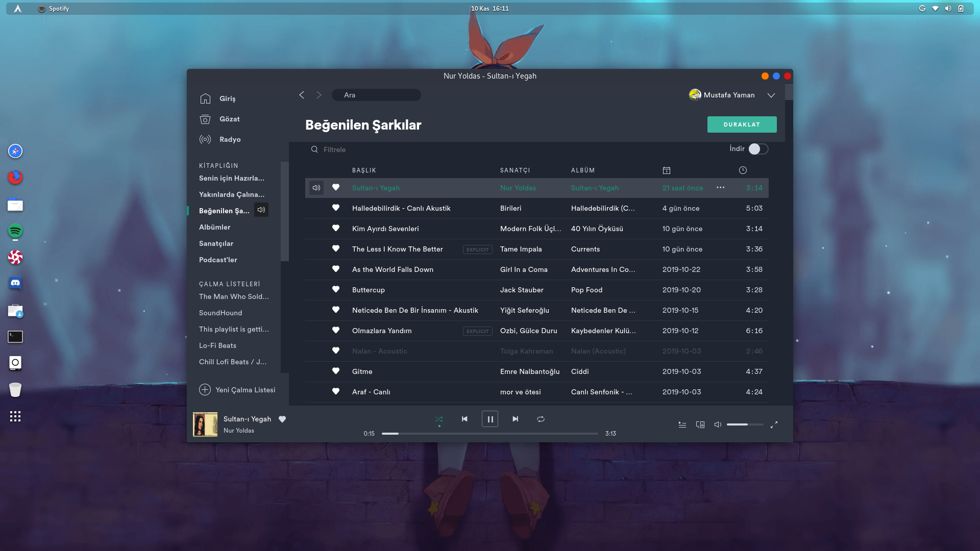Toggle repeat playback

[541, 419]
